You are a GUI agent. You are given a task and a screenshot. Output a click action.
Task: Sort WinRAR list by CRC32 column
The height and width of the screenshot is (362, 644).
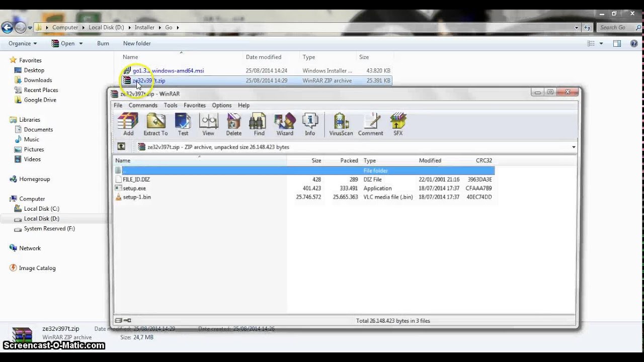click(x=484, y=161)
